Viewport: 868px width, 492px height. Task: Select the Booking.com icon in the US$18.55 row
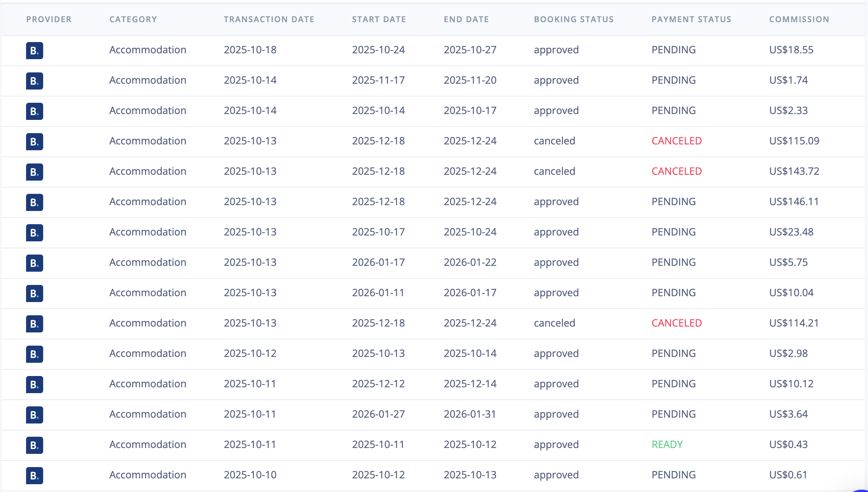pyautogui.click(x=34, y=51)
